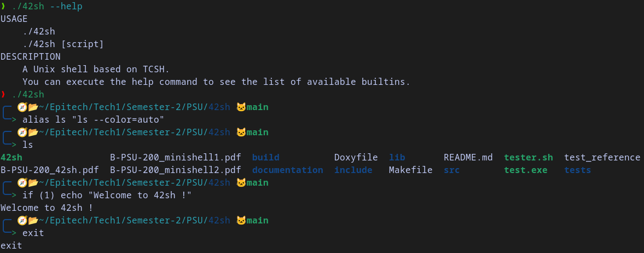
Task: Click the cat emoji above the "if (1) echo" command
Action: 241,183
